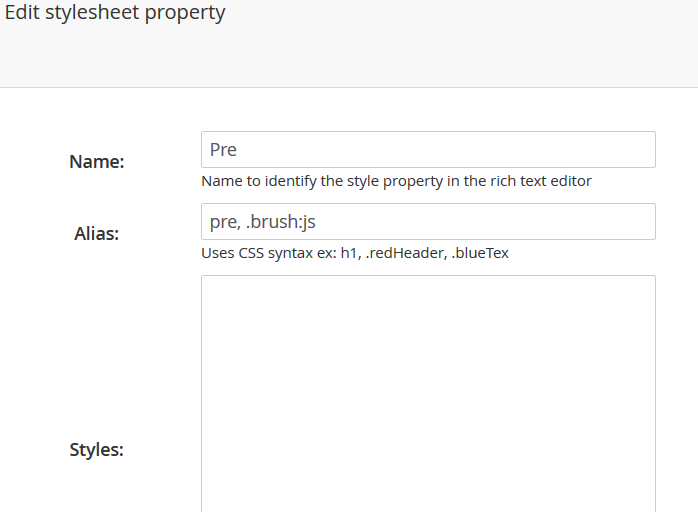Click the Name field's help description text
Screen dimensions: 698x512
396,181
